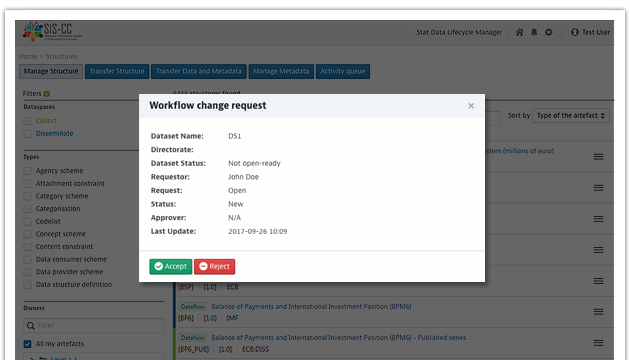This screenshot has height=360, width=630.
Task: Click the Not open-ready status value
Action: (254, 163)
